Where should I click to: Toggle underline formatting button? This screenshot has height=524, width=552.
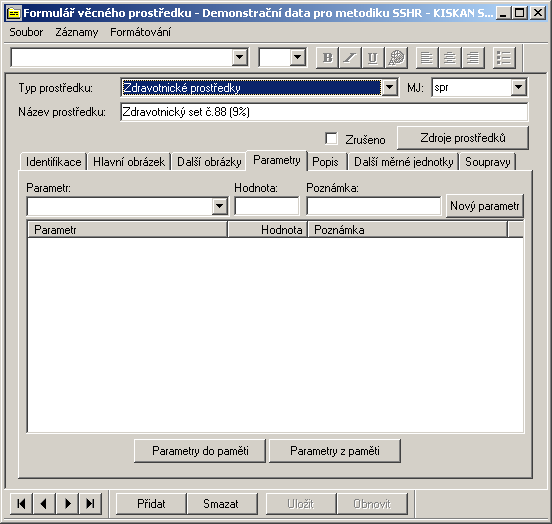(373, 57)
